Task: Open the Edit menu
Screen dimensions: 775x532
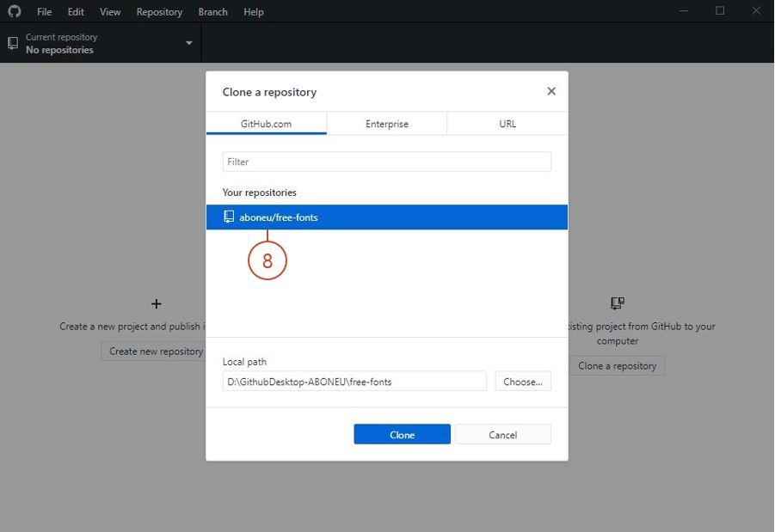Action: (76, 12)
